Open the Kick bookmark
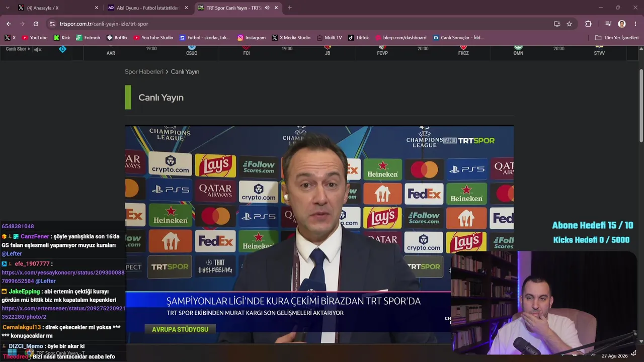 (61, 38)
